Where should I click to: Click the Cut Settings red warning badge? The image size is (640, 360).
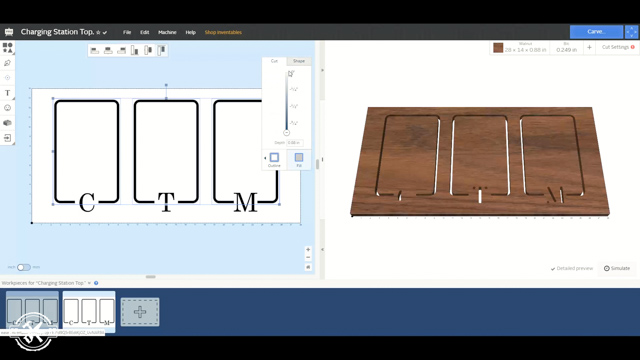(x=633, y=47)
